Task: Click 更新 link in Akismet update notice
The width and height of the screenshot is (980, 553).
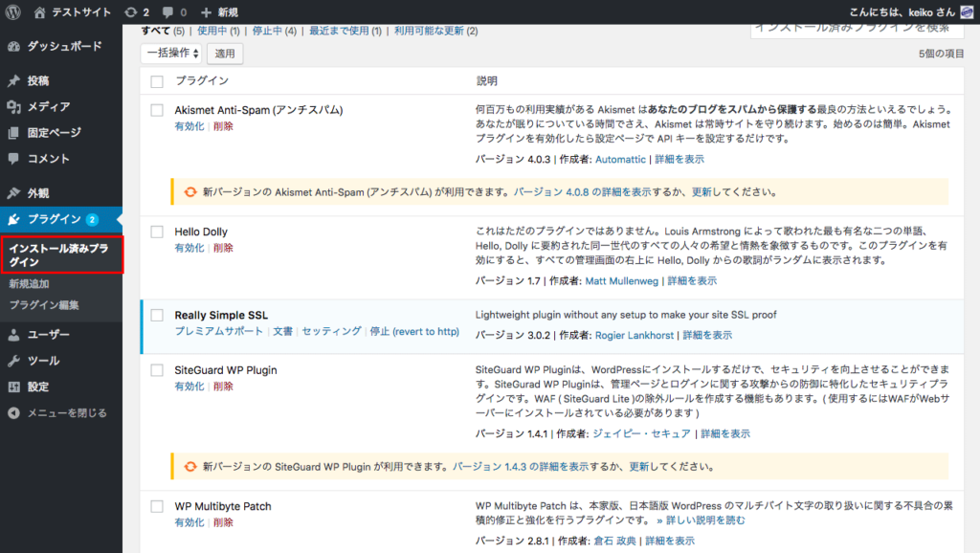Action: 702,192
